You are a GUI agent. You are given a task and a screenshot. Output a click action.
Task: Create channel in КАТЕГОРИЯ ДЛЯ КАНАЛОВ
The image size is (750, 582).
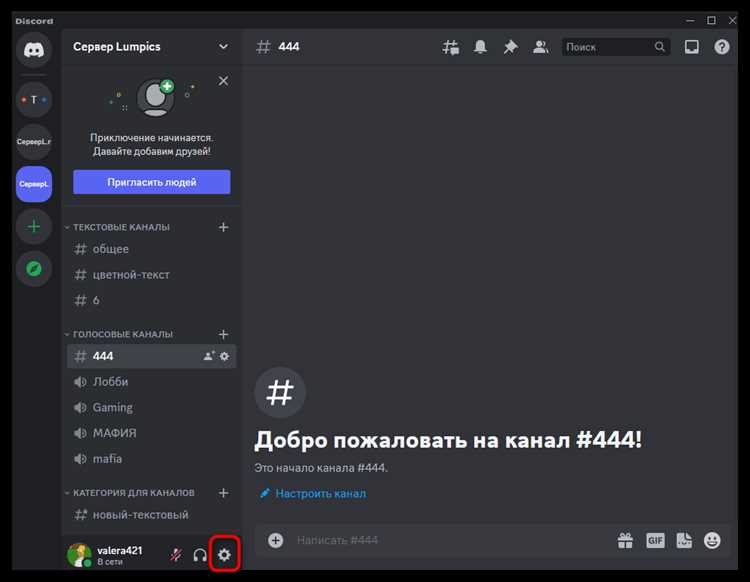pos(223,493)
